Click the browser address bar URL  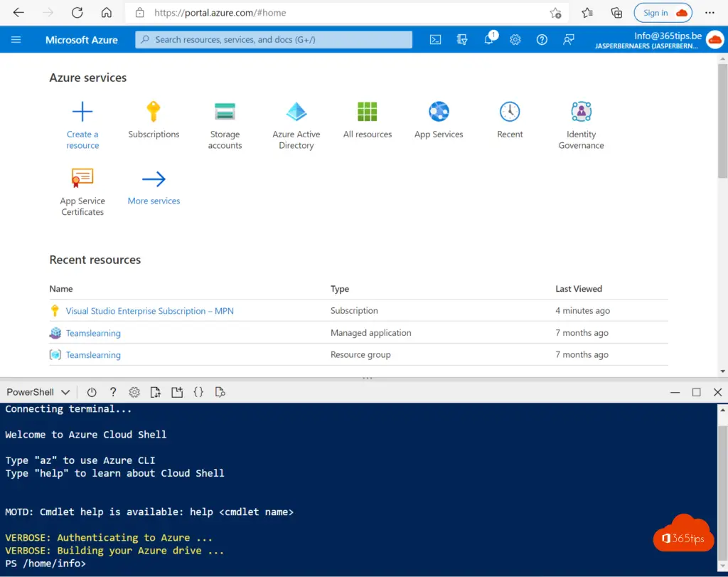pos(220,13)
